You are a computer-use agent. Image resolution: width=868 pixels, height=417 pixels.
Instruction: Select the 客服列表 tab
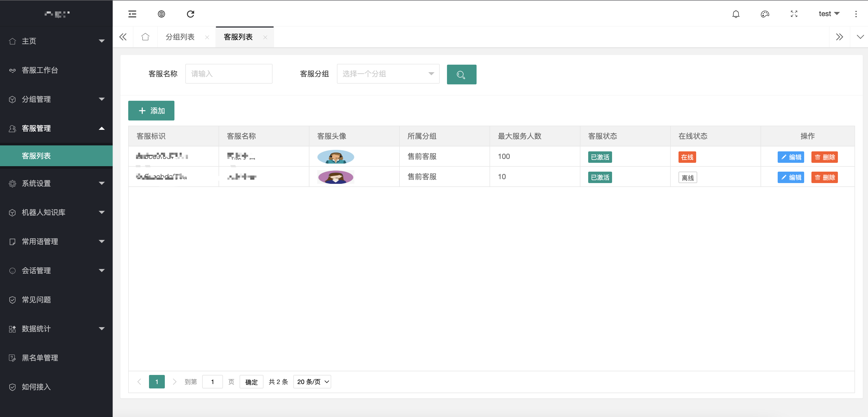click(x=238, y=37)
